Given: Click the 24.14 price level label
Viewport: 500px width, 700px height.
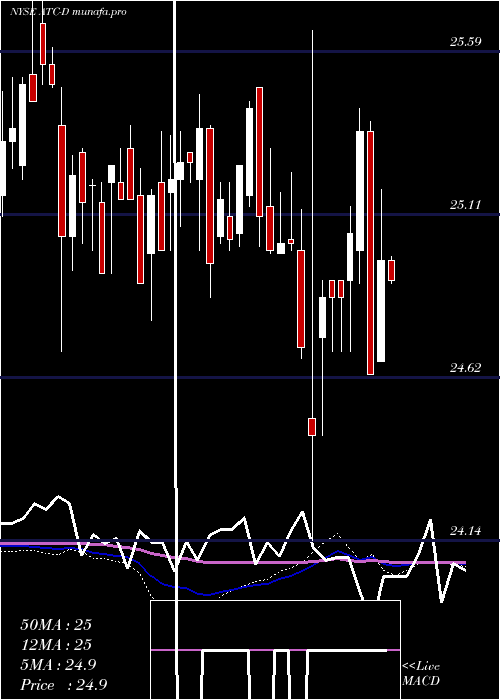Looking at the screenshot, I should [465, 531].
